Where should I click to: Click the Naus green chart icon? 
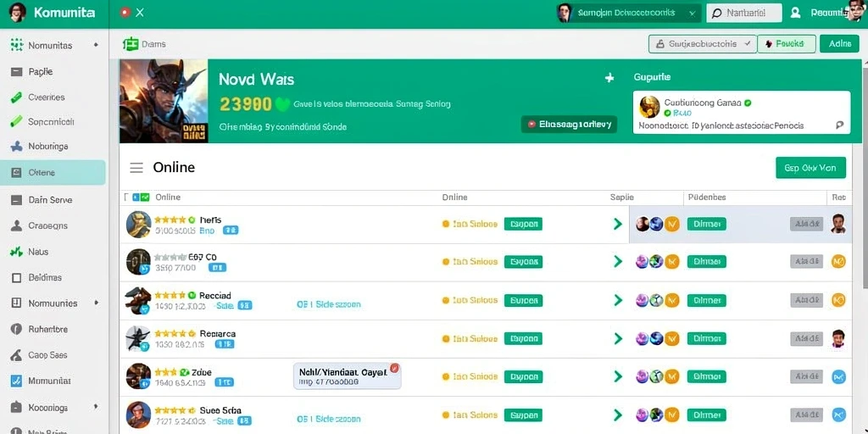point(17,252)
